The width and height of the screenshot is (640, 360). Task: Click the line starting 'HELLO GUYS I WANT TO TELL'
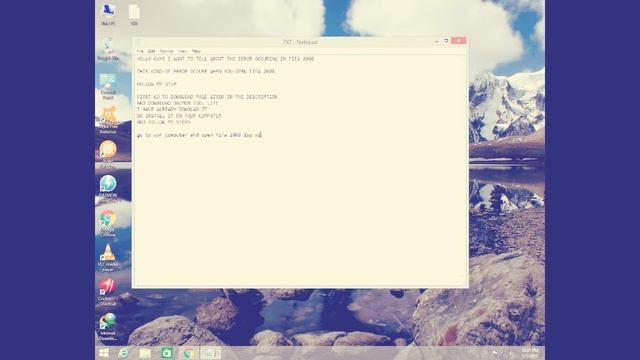225,59
